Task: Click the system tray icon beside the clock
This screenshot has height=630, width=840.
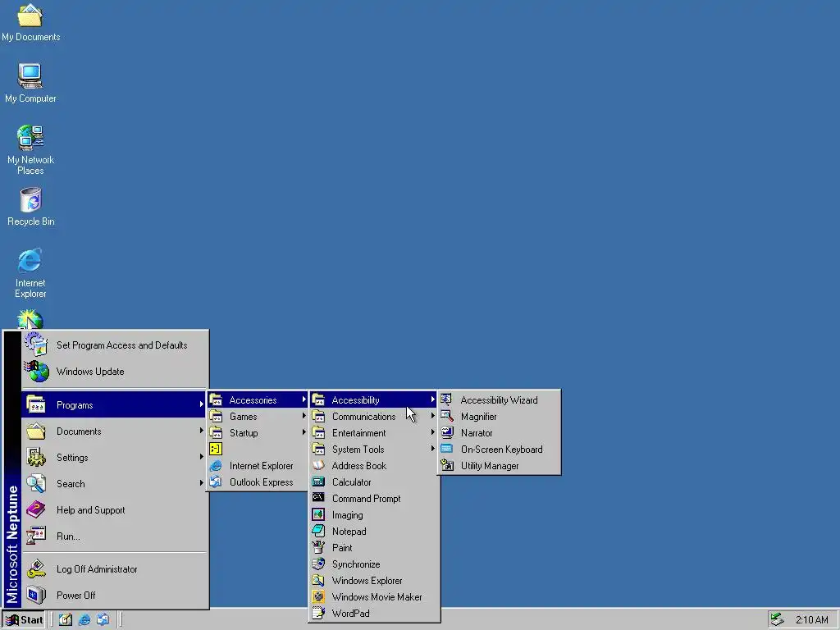Action: click(778, 620)
